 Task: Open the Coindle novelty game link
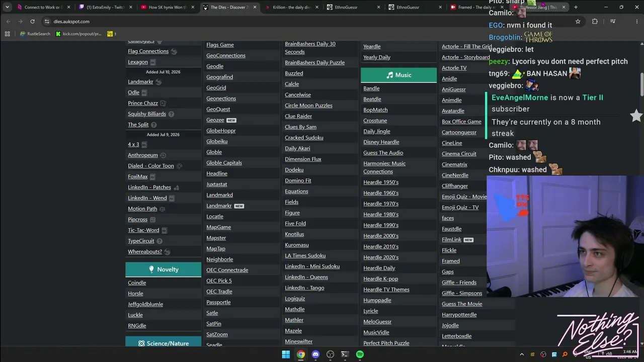(x=137, y=283)
